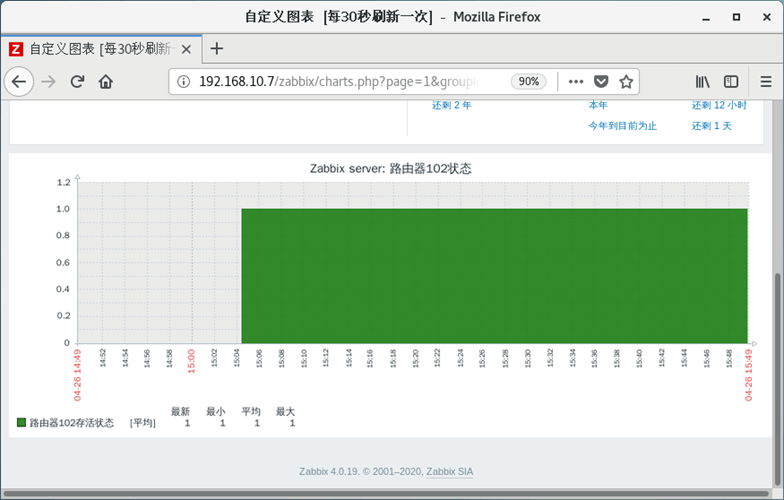Select the 自定义图表 browser tab
784x500 pixels.
[x=101, y=49]
